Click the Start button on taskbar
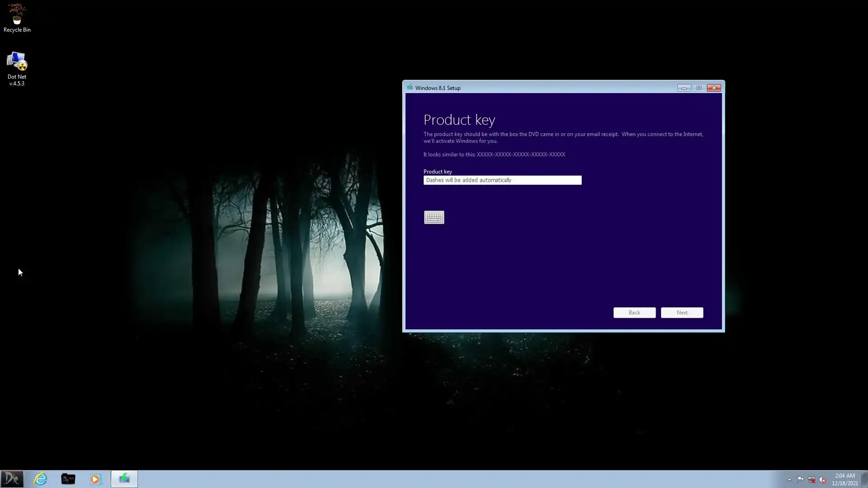 (12, 479)
